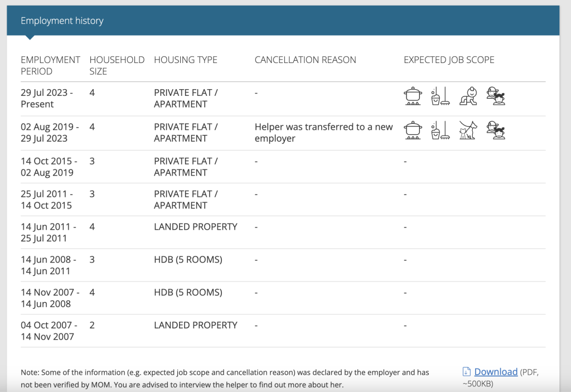This screenshot has height=392, width=571.
Task: Select the '25 Jul 2011 - 14 Oct 2015' period cell
Action: click(47, 200)
